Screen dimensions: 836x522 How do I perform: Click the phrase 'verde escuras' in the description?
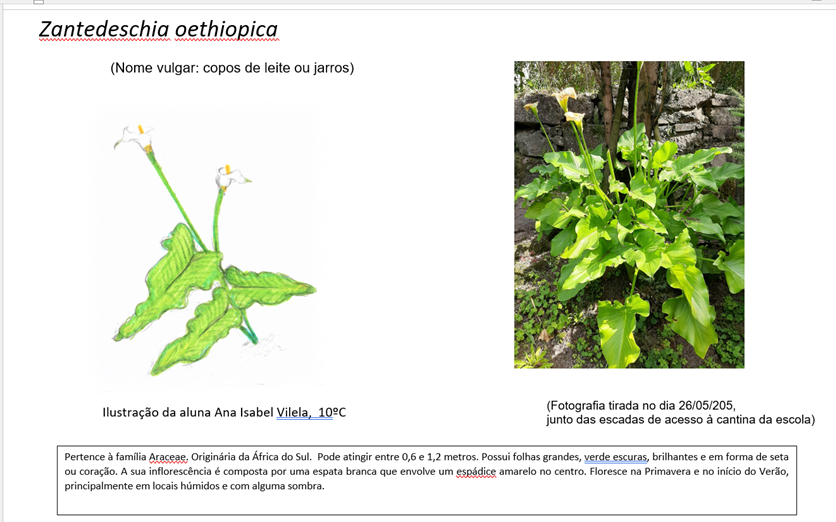(616, 457)
